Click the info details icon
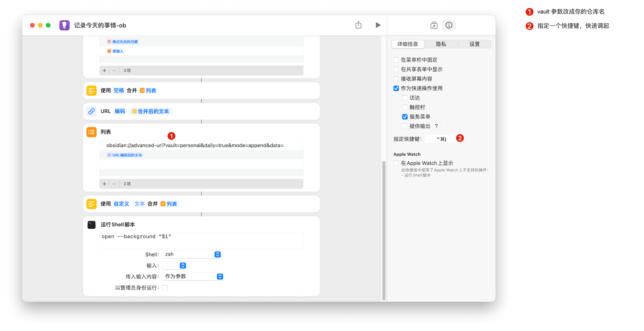The image size is (644, 331). [449, 25]
